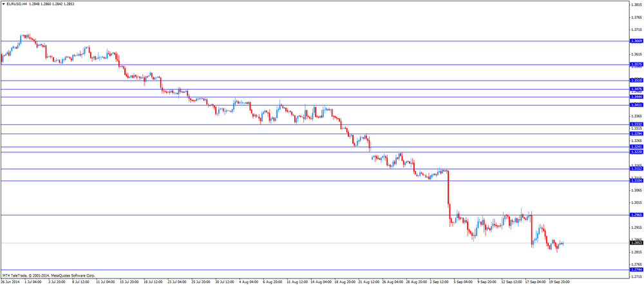This screenshot has width=644, height=285.
Task: Select the 1.3220 horizontal line price tag
Action: [x=636, y=152]
